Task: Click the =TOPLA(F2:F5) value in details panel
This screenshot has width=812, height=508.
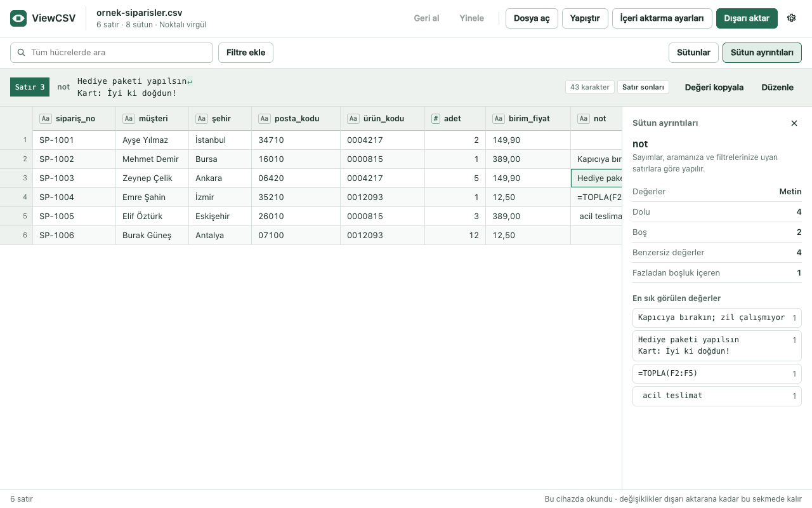Action: tap(717, 373)
